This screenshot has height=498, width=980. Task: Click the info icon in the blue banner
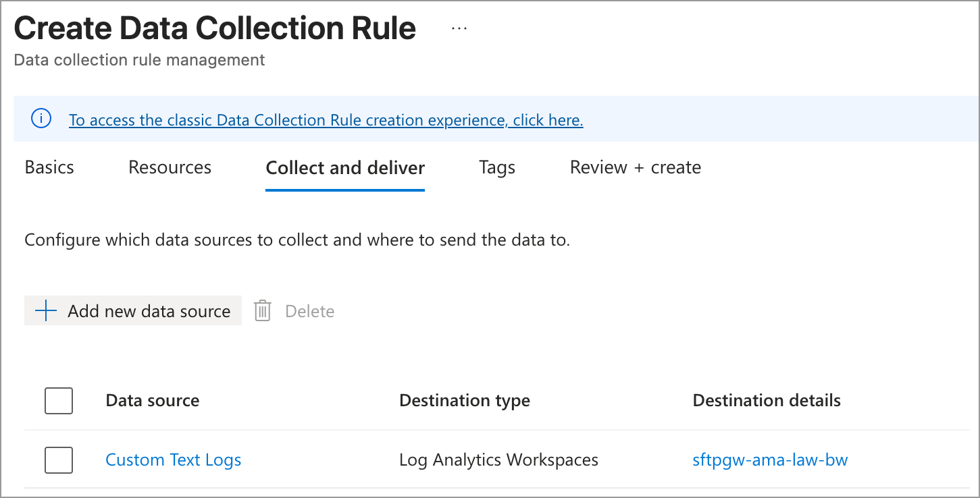[x=41, y=119]
